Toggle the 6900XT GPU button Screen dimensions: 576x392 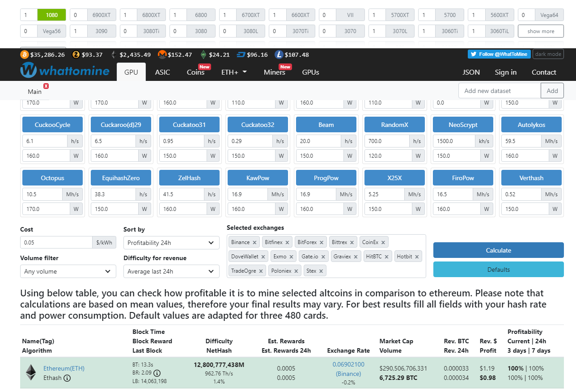pos(102,15)
